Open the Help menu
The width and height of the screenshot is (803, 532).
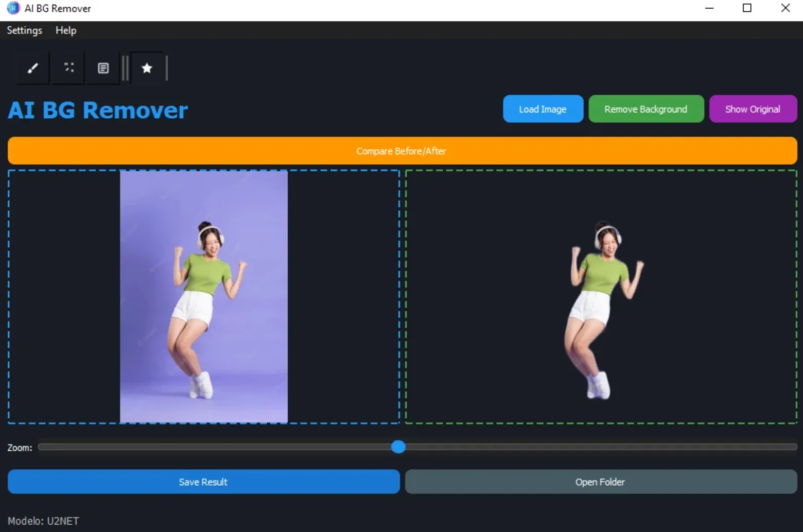(x=66, y=30)
